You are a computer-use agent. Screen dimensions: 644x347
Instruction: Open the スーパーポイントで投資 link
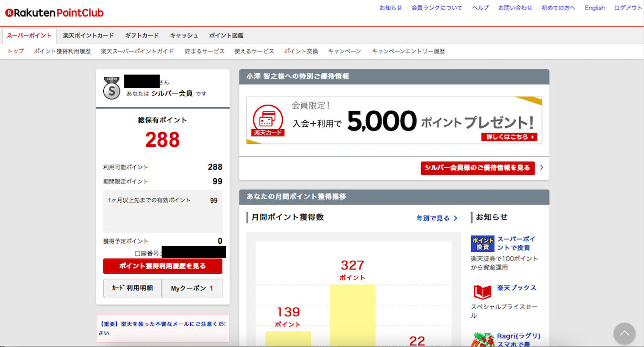coord(517,243)
